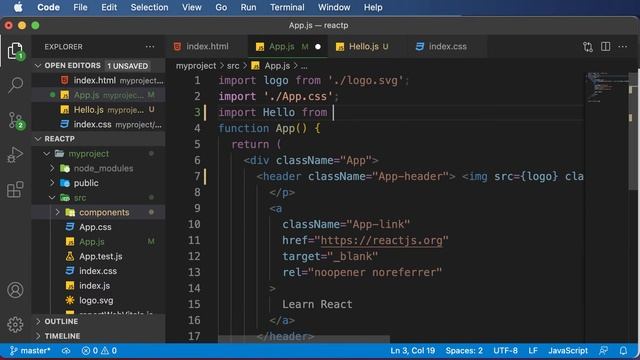The image size is (640, 360).
Task: Open the Accounts menu icon
Action: point(16,290)
